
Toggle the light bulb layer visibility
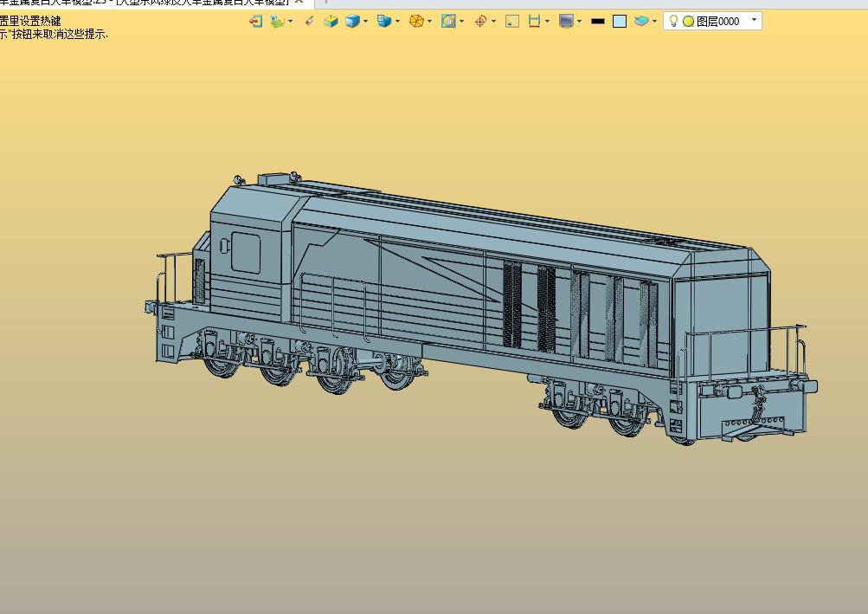click(x=673, y=22)
